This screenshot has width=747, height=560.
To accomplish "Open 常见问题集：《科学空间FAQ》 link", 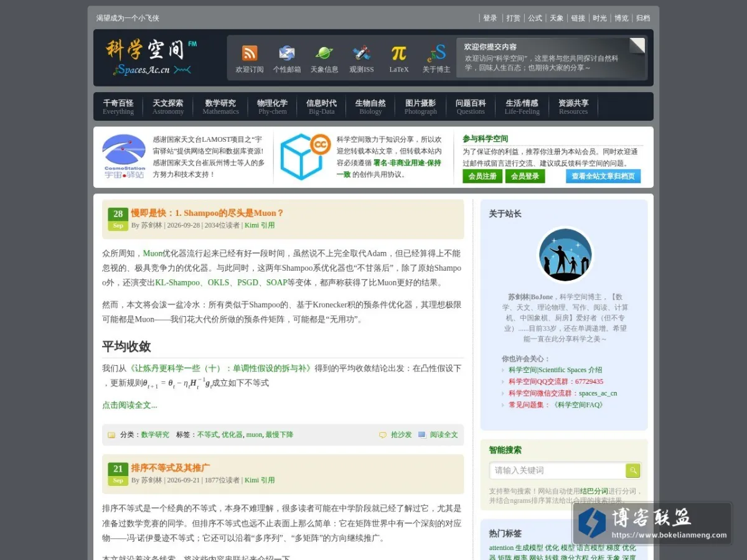I will (556, 405).
